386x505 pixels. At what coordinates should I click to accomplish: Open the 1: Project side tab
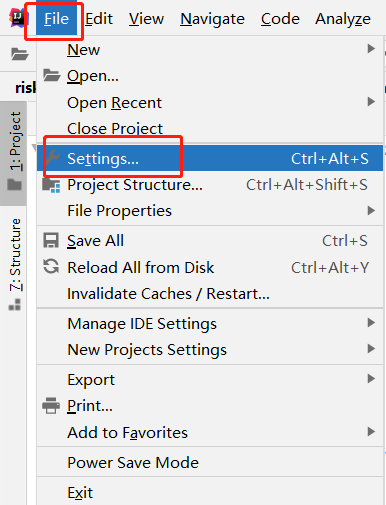point(15,151)
